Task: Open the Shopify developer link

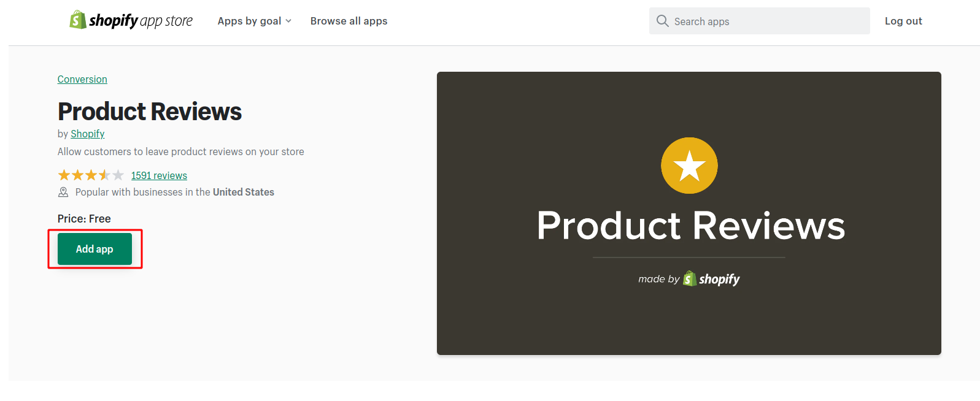Action: (88, 134)
